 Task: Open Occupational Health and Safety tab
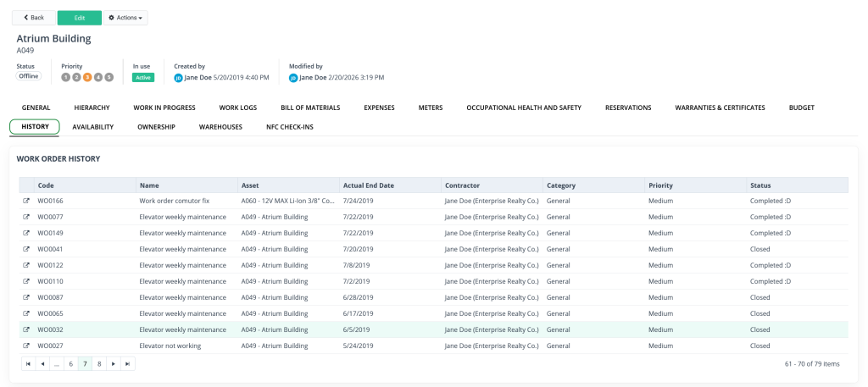point(524,108)
